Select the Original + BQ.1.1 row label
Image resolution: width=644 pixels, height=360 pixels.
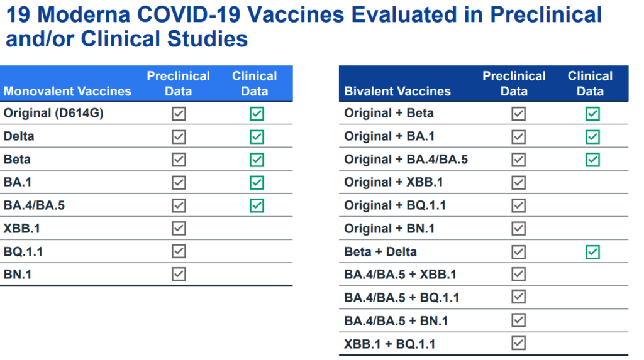395,205
